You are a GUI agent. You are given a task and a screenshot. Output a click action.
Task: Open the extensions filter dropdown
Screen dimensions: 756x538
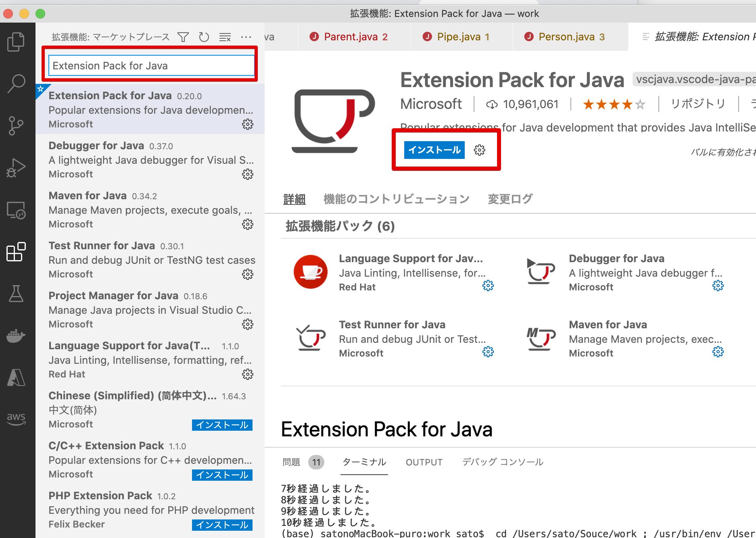[183, 37]
